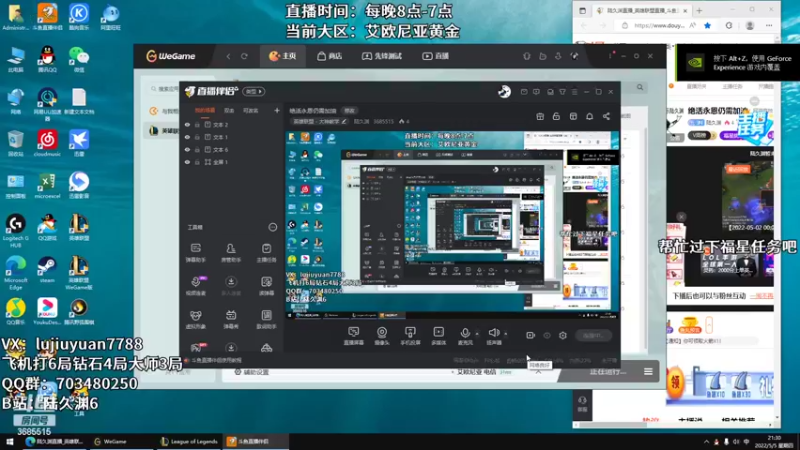Hide the 文本 1 layer
The height and width of the screenshot is (450, 800).
pyautogui.click(x=187, y=137)
